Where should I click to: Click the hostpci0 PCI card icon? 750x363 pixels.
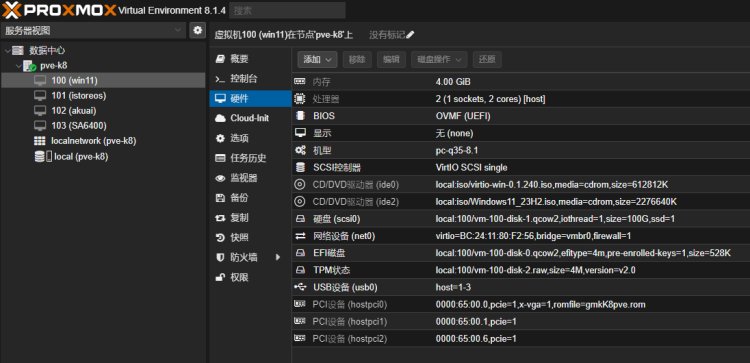tap(300, 304)
